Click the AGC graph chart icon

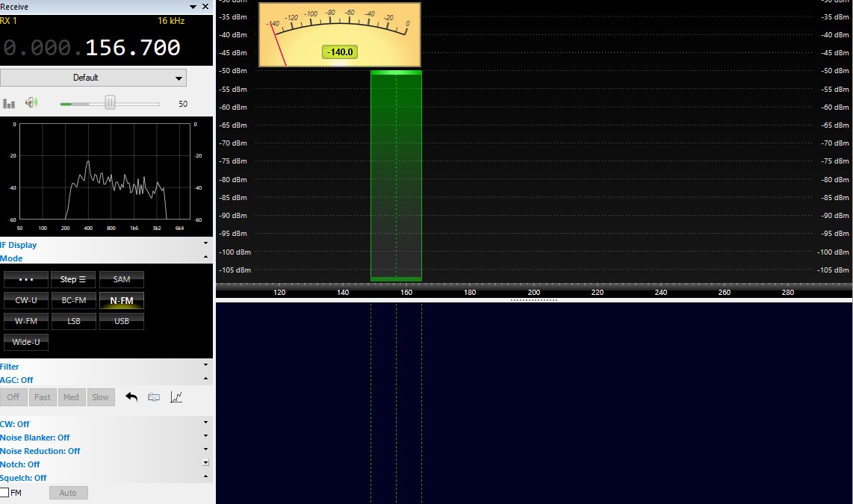[176, 397]
